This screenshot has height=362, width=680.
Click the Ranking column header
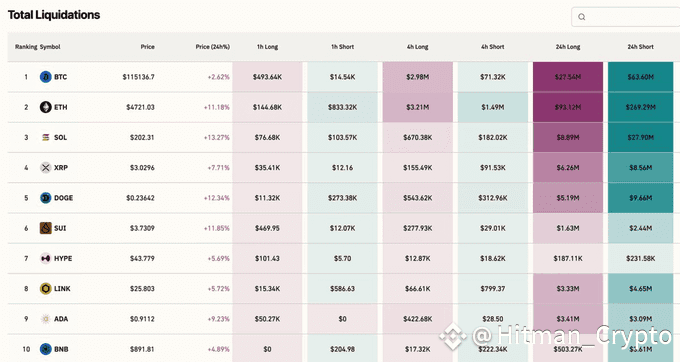pos(26,47)
